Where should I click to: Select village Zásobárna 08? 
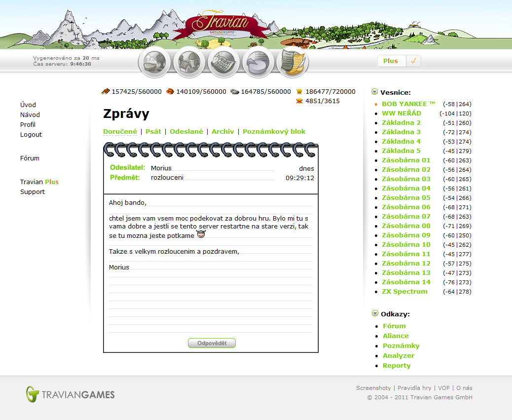pos(406,226)
